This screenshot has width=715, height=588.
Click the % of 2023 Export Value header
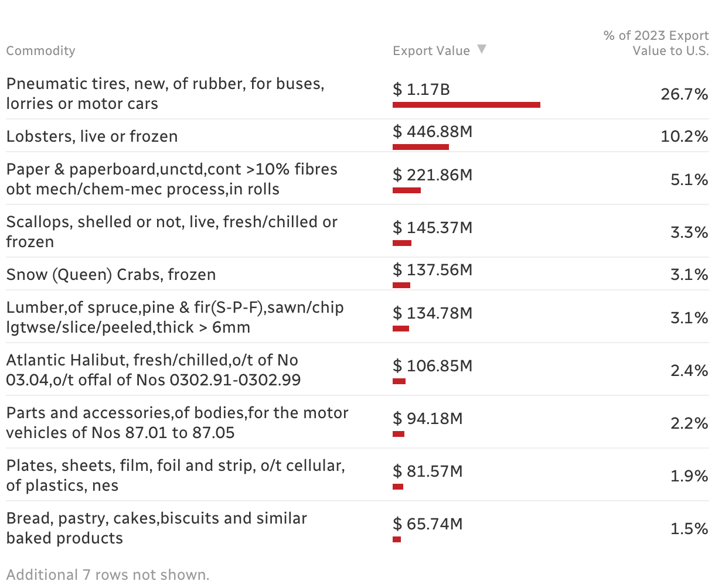(656, 43)
